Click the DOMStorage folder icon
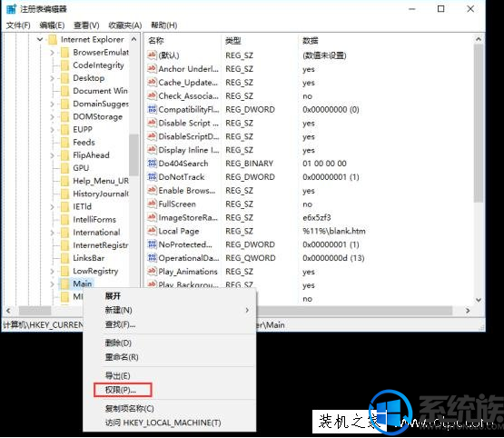 (64, 116)
